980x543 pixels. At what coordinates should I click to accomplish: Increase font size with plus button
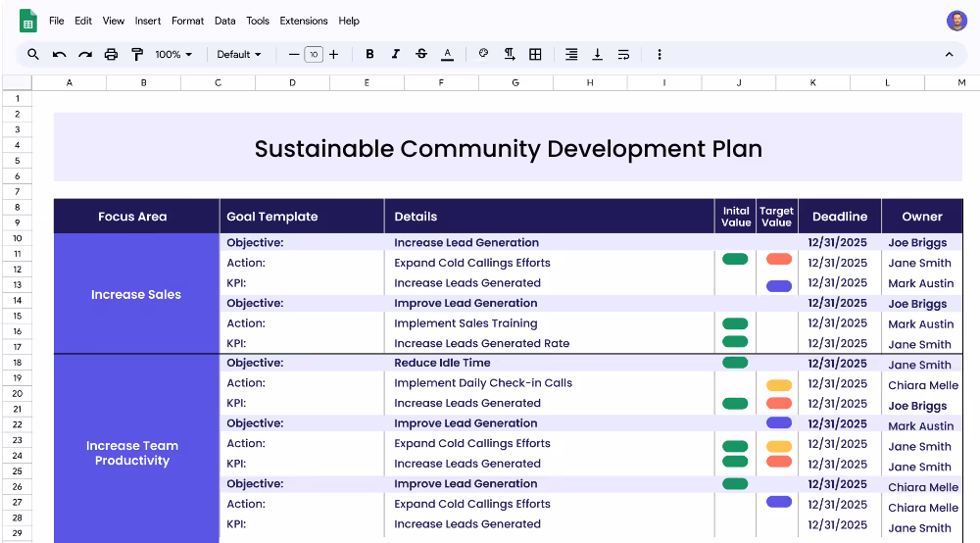tap(334, 55)
